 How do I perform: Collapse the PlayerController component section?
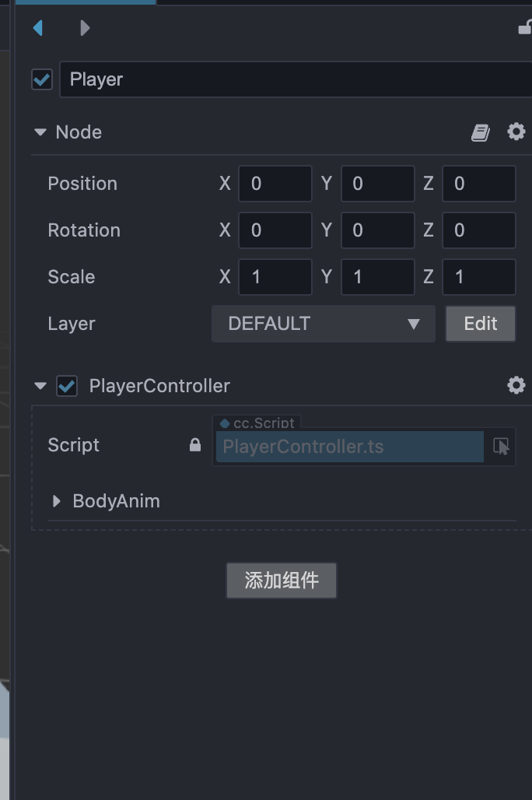pyautogui.click(x=40, y=386)
